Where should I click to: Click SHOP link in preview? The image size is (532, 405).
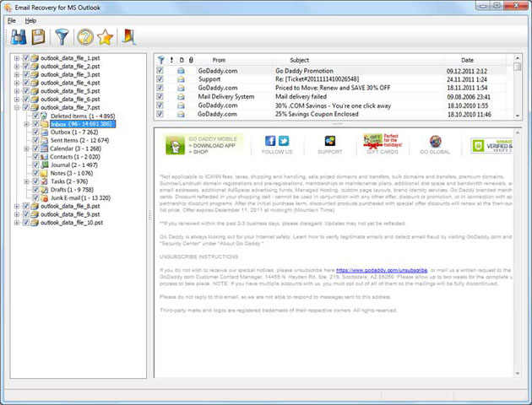tap(200, 152)
